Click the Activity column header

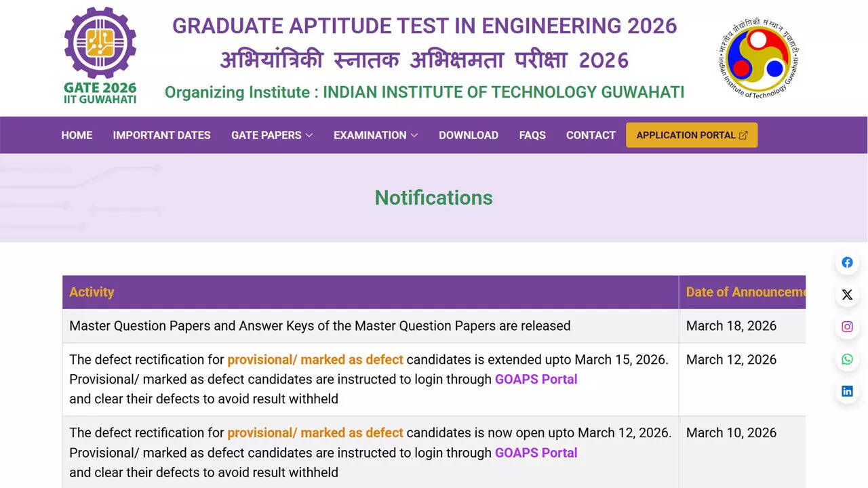click(92, 291)
